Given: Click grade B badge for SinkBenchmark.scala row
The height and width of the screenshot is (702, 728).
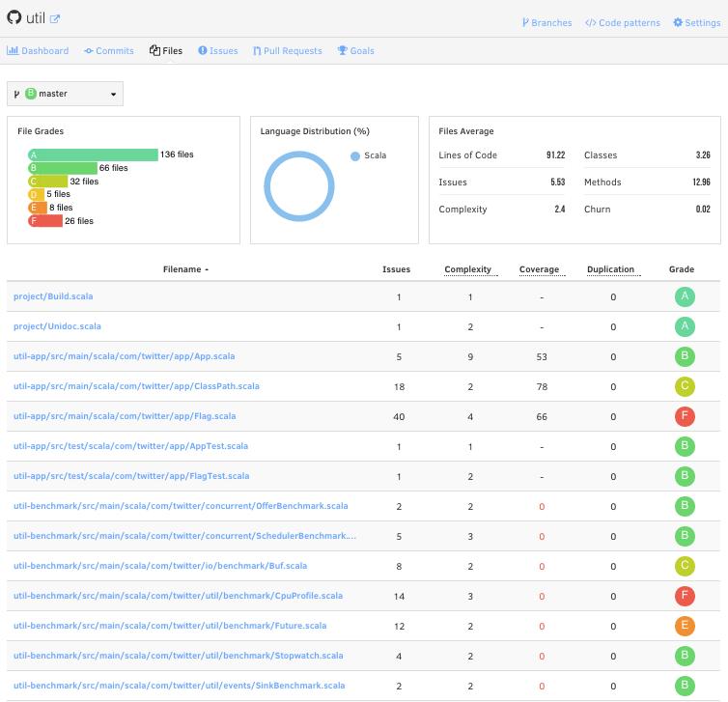Looking at the screenshot, I should pos(685,686).
